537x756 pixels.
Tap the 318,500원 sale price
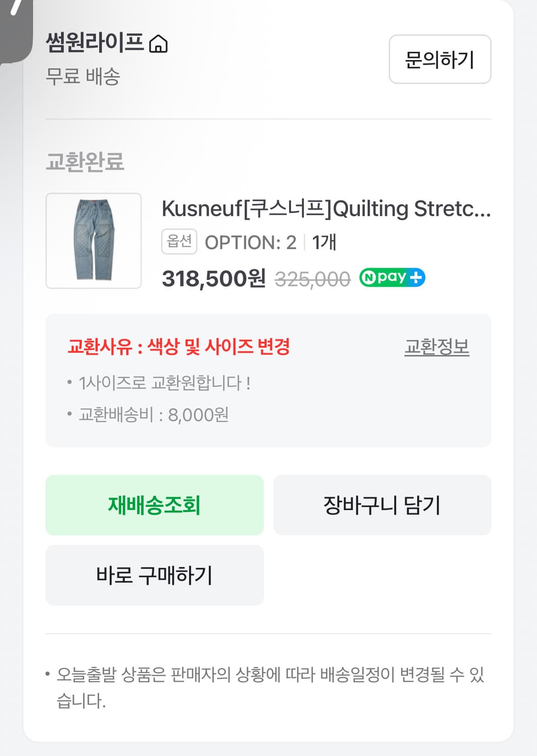click(x=213, y=278)
